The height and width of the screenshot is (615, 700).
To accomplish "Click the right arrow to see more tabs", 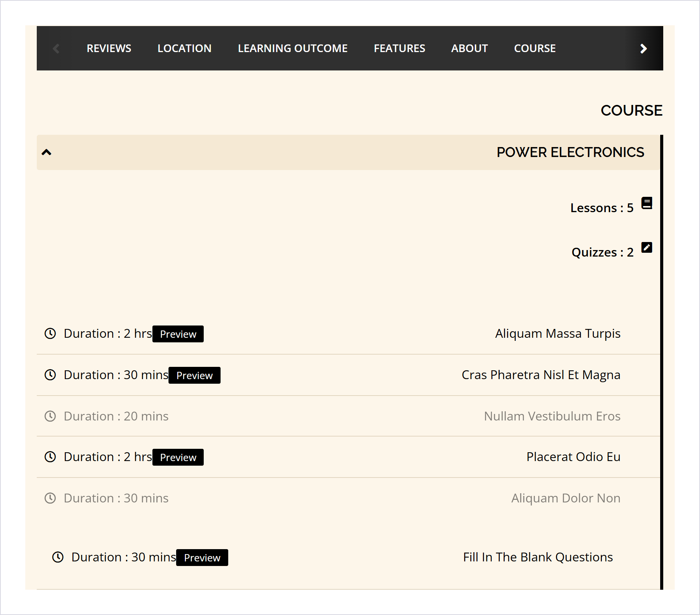I will (x=643, y=49).
